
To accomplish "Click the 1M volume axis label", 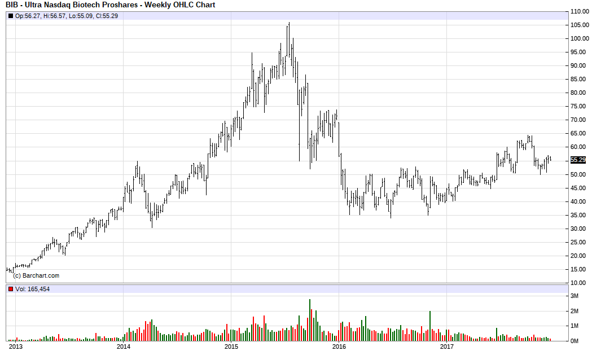I will 575,326.
